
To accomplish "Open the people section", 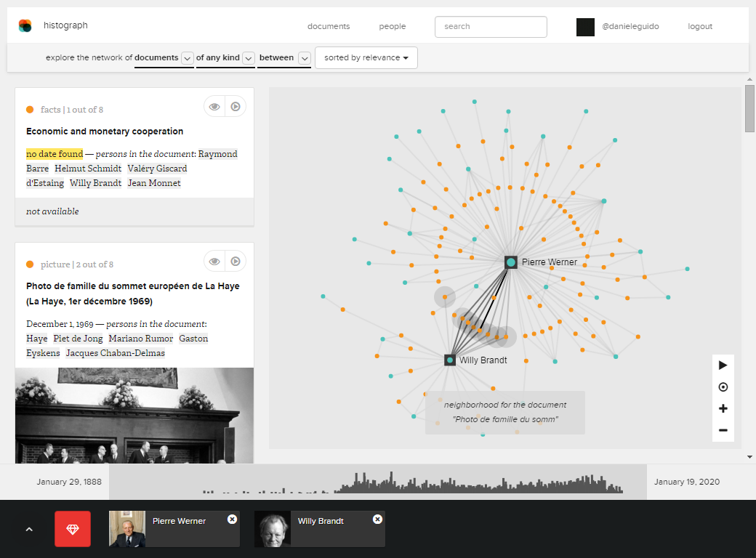I will coord(392,26).
